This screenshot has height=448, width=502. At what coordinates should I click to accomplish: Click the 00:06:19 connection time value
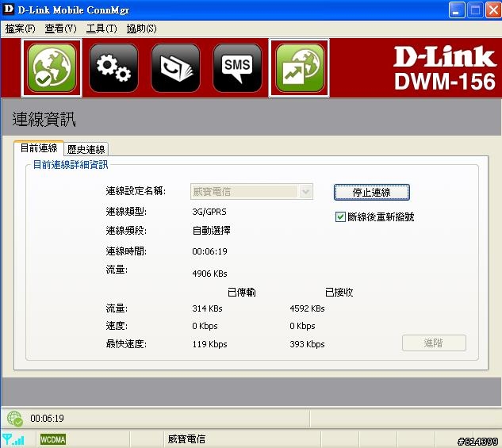click(x=209, y=251)
